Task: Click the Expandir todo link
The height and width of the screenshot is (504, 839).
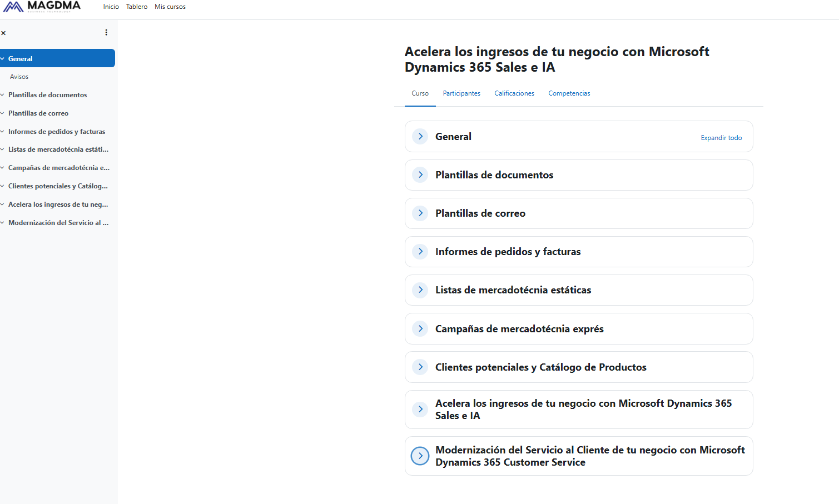Action: tap(721, 138)
